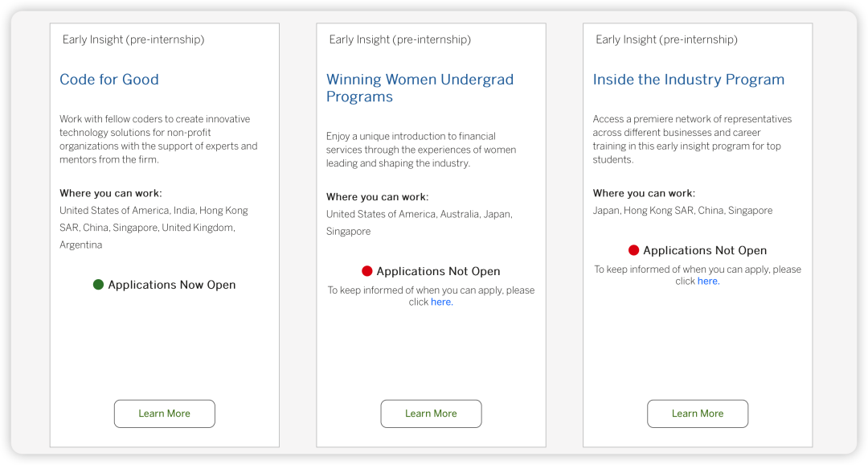Image resolution: width=868 pixels, height=465 pixels.
Task: Click the green Applications Now Open status dot
Action: pyautogui.click(x=98, y=284)
